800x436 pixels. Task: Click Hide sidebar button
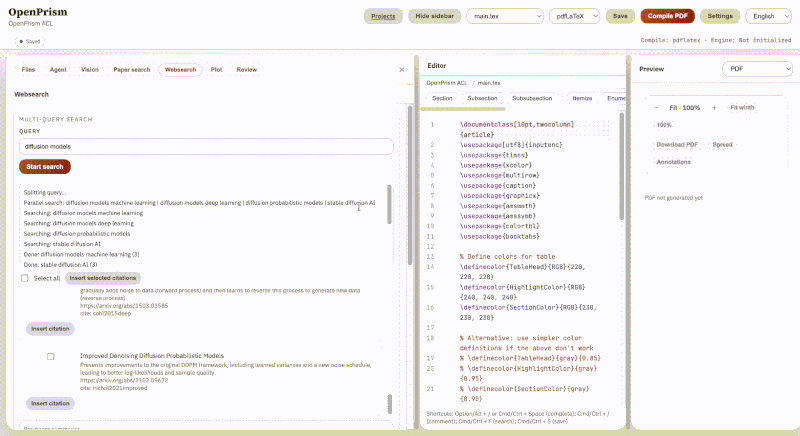tap(434, 16)
